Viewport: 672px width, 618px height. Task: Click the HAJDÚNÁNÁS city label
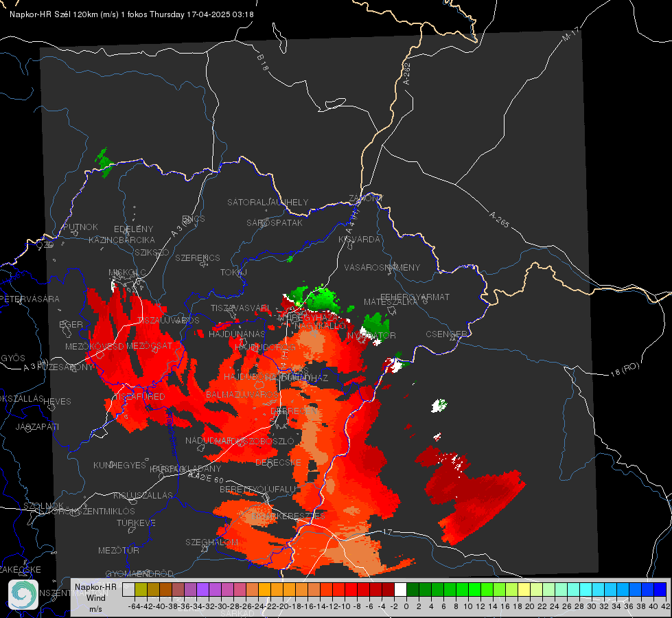[x=237, y=334]
